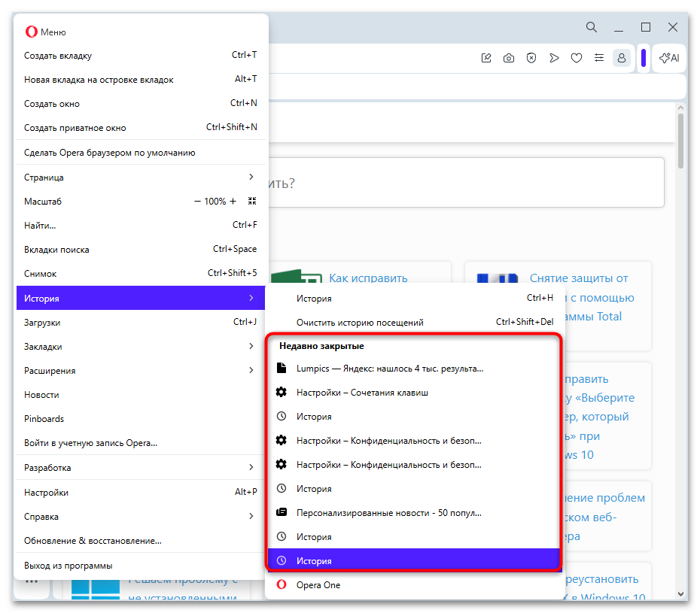The image size is (700, 613).
Task: Open Новости menu item
Action: point(141,395)
